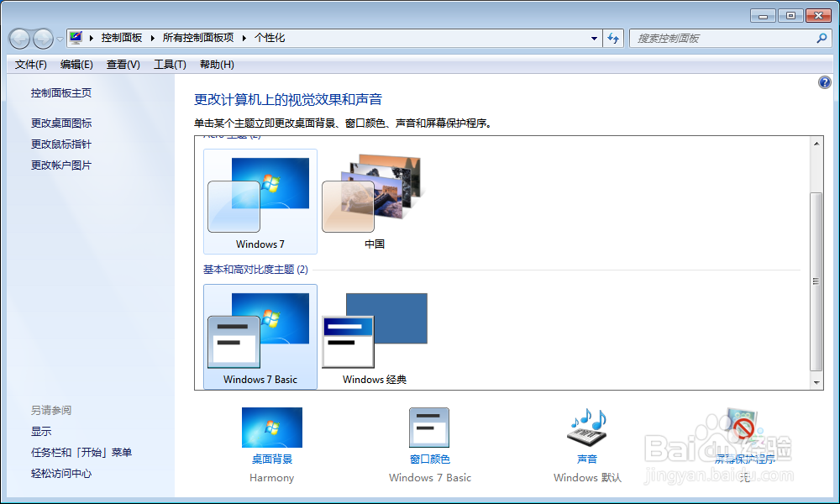Screen dimensions: 840x504
Task: Click the 桌面背景 text link
Action: click(272, 459)
